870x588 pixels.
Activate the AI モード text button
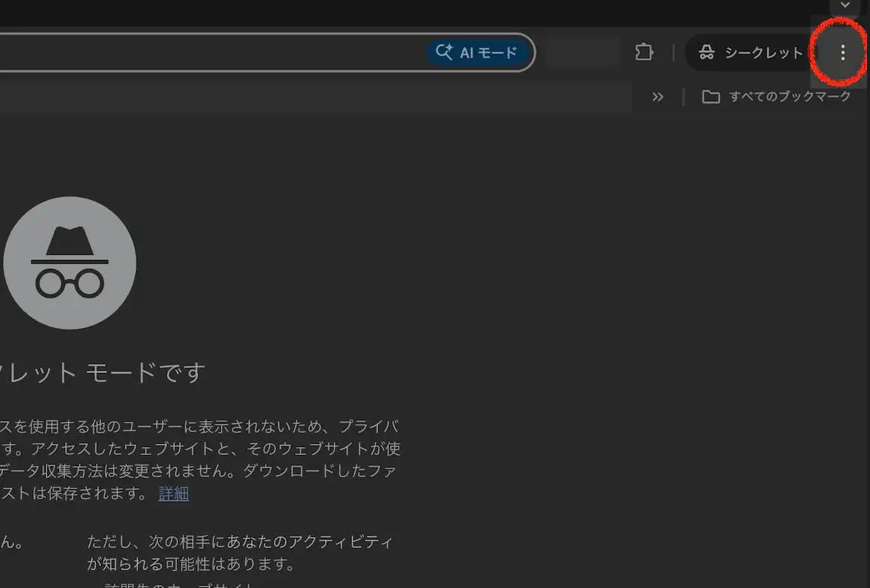488,52
